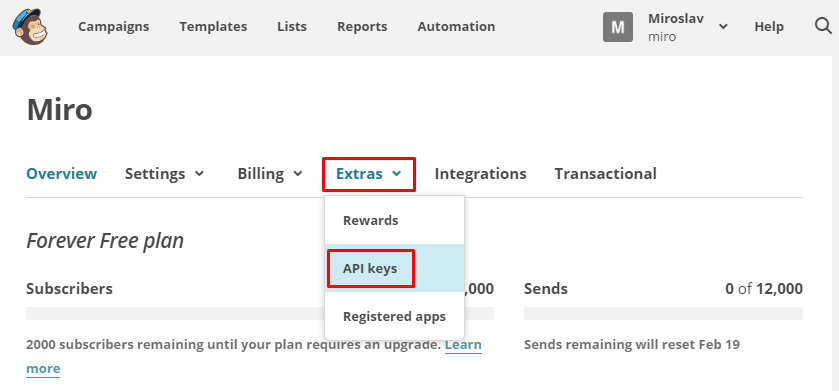Choose API keys from the Extras menu

click(x=394, y=268)
